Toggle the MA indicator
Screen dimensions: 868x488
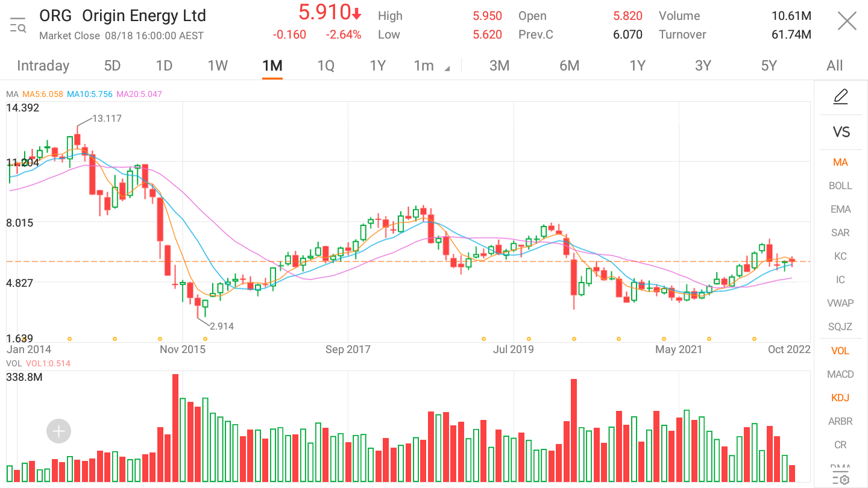pyautogui.click(x=840, y=162)
